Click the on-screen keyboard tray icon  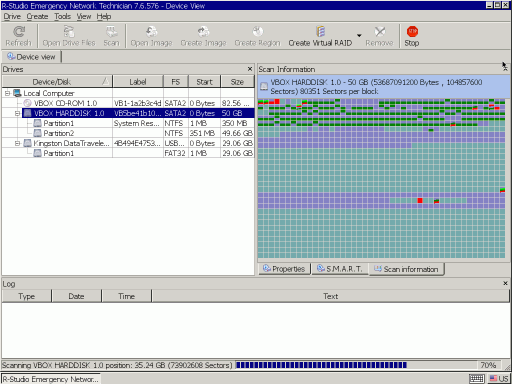coord(477,379)
